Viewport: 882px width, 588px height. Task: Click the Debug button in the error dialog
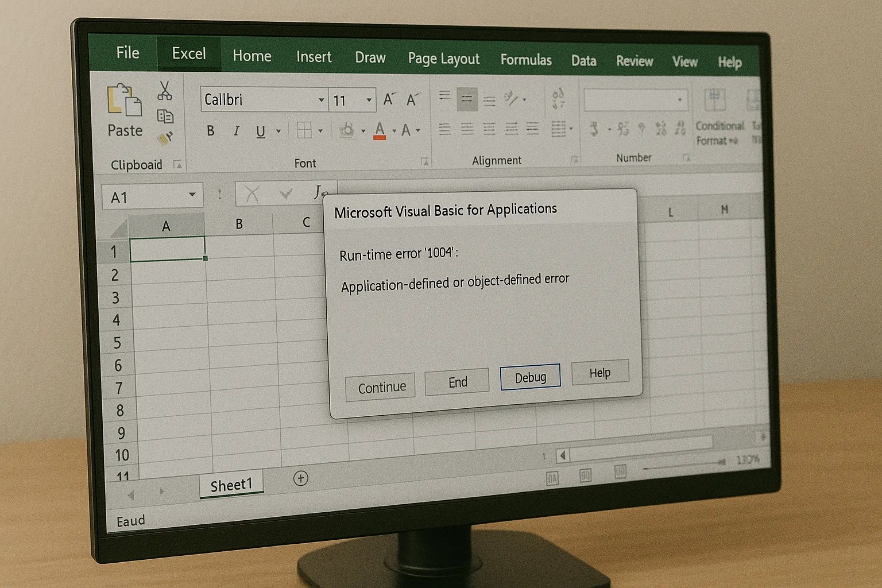click(529, 377)
